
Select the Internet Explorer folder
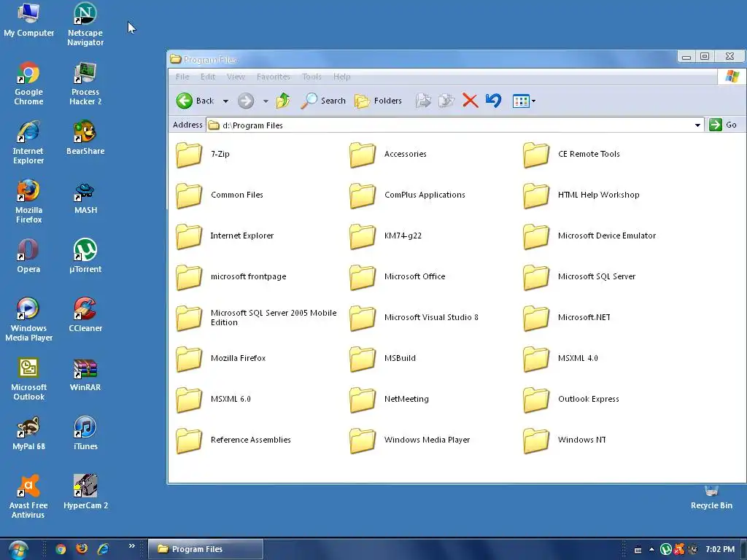pos(225,236)
